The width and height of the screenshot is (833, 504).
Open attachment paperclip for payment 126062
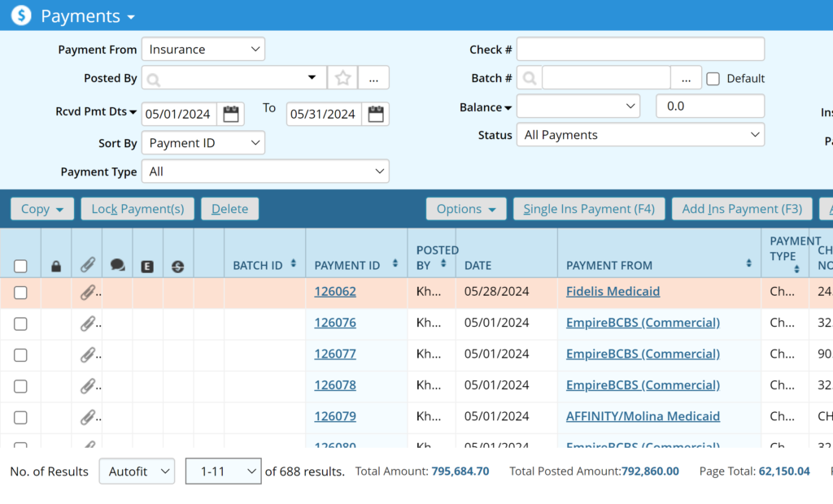(x=88, y=293)
